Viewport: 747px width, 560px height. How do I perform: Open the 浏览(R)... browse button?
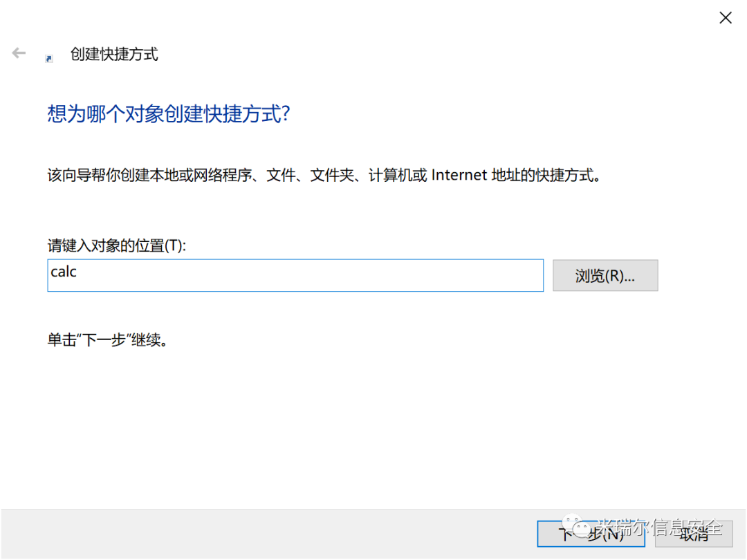tap(605, 275)
